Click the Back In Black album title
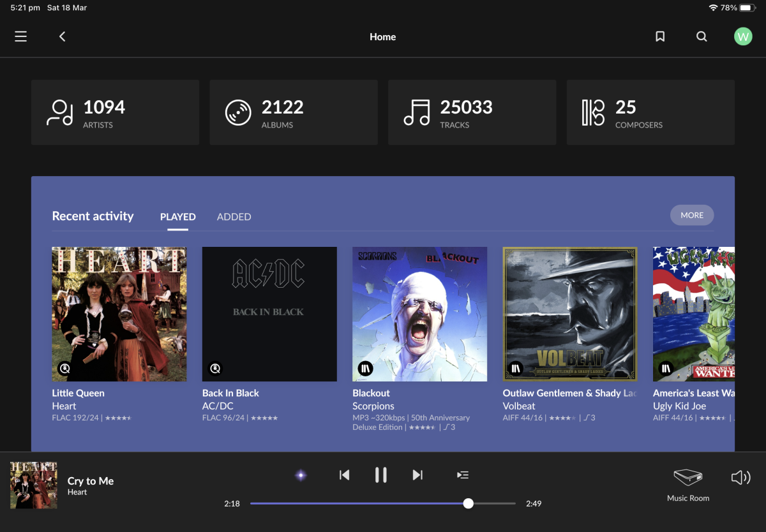Image resolution: width=766 pixels, height=532 pixels. [x=230, y=393]
